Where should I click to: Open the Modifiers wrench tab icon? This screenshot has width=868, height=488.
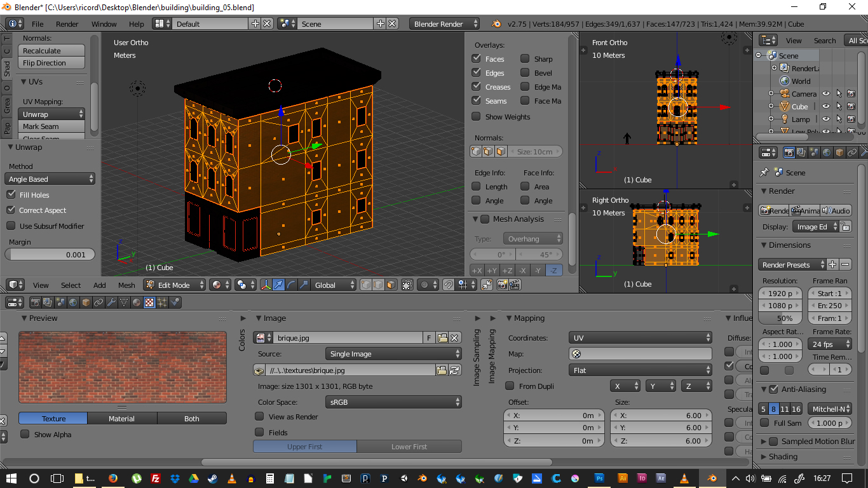click(111, 303)
